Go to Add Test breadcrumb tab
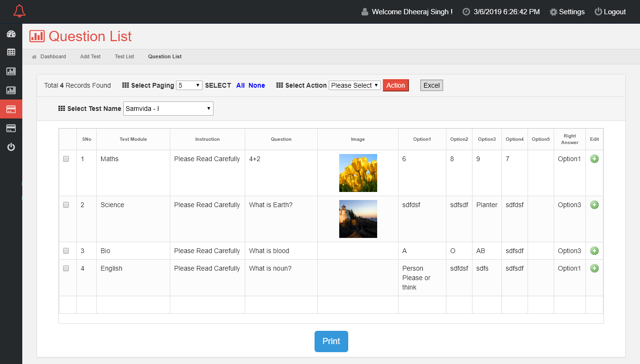640x364 pixels. click(90, 56)
